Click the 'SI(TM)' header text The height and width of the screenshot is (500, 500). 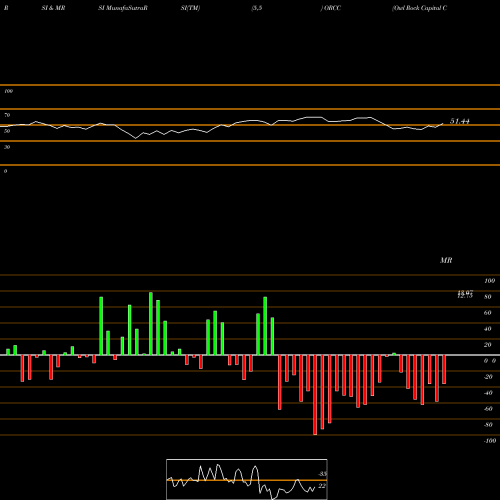(x=190, y=8)
